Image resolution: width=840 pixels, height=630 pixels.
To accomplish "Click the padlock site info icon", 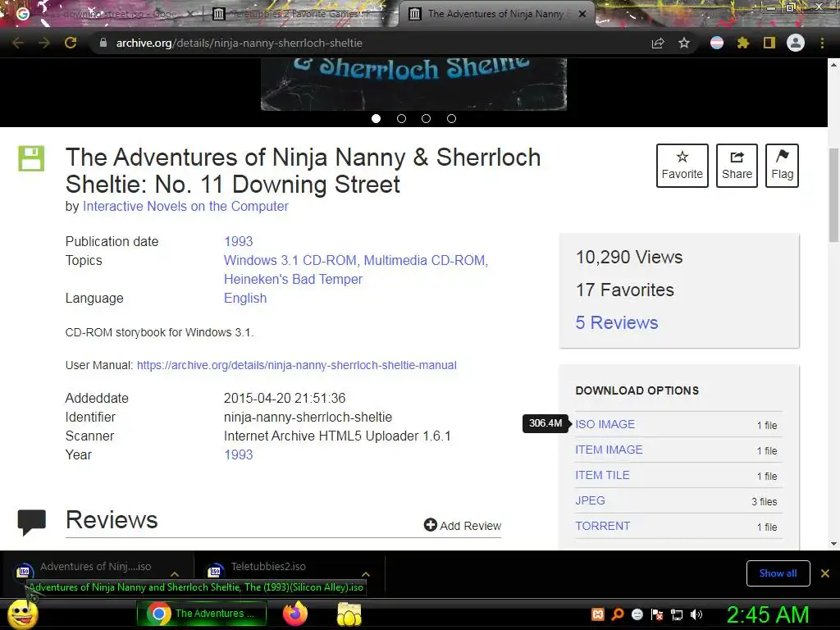I will 103,43.
